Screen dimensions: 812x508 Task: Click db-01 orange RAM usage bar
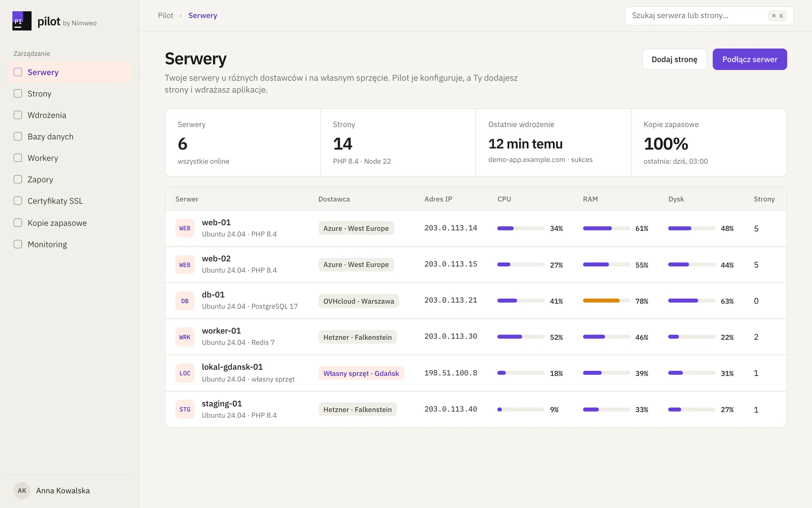[601, 301]
